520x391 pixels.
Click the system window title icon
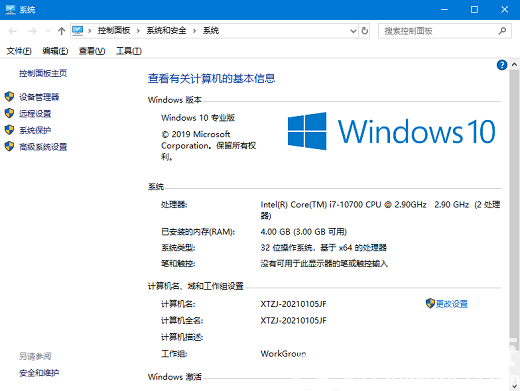[10, 10]
